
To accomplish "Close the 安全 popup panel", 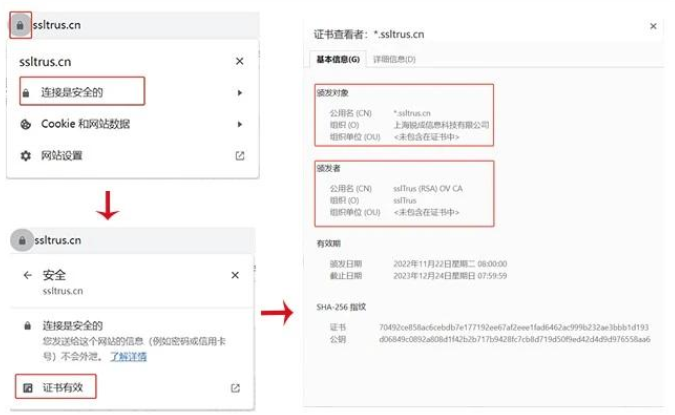I will [x=235, y=275].
